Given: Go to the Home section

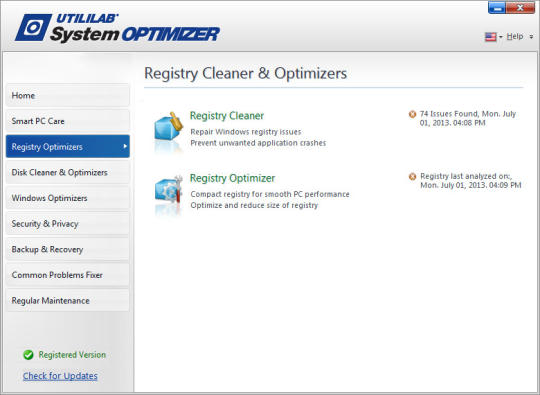Looking at the screenshot, I should 68,95.
